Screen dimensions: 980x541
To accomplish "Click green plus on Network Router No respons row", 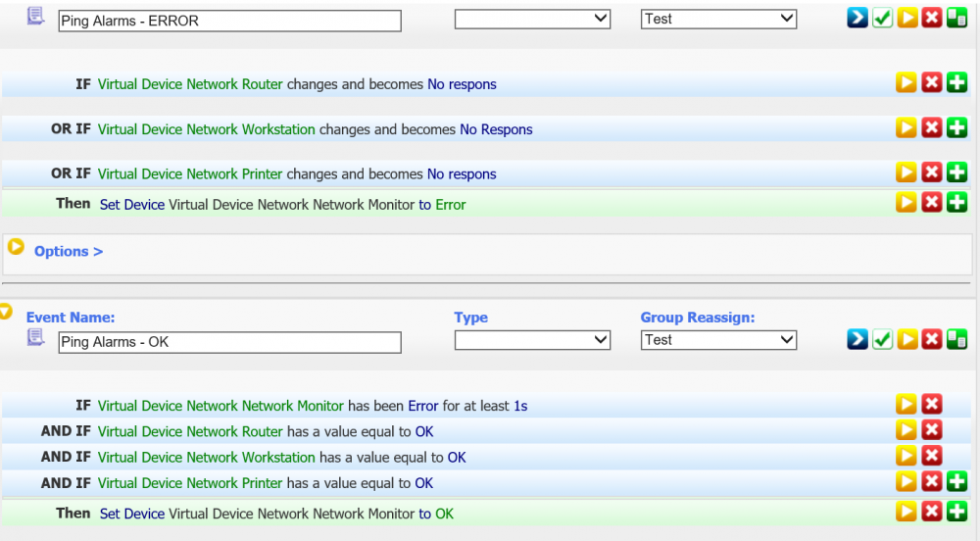I will [957, 83].
